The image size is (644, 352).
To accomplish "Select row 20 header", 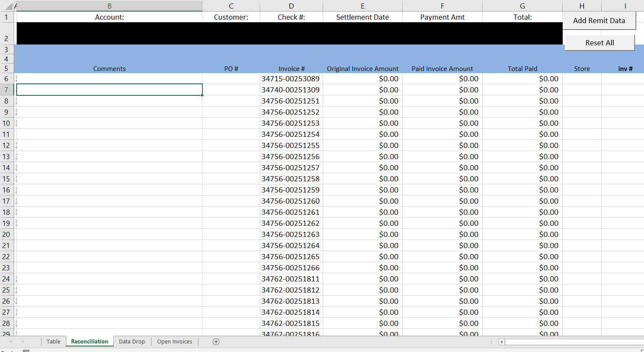I will coord(6,234).
